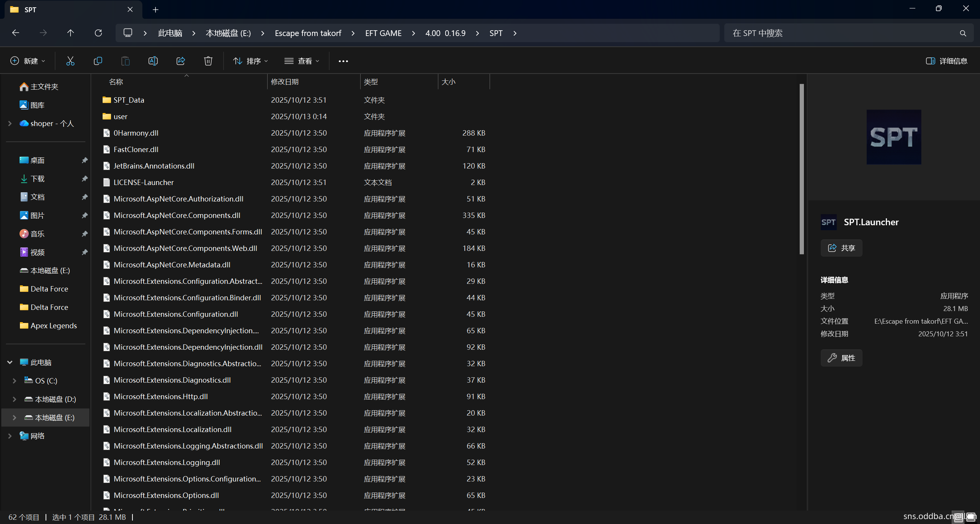Click the 在 SPT 中搜索 search field

[x=842, y=33]
